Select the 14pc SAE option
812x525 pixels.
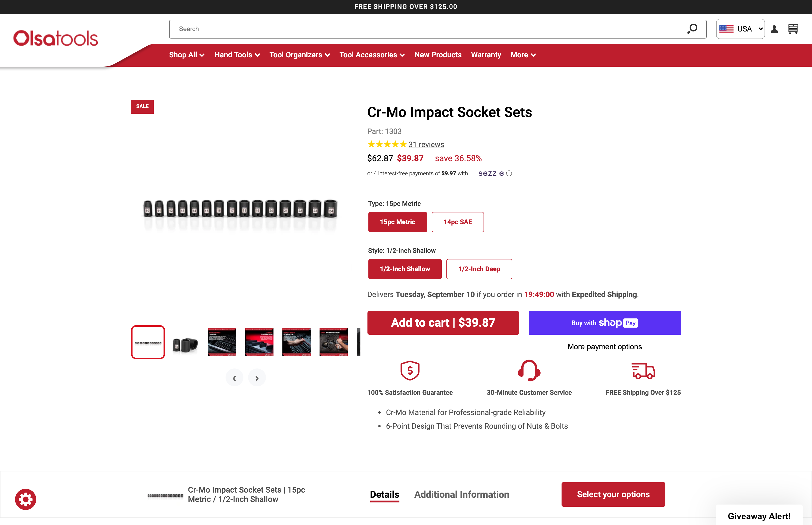(x=458, y=222)
